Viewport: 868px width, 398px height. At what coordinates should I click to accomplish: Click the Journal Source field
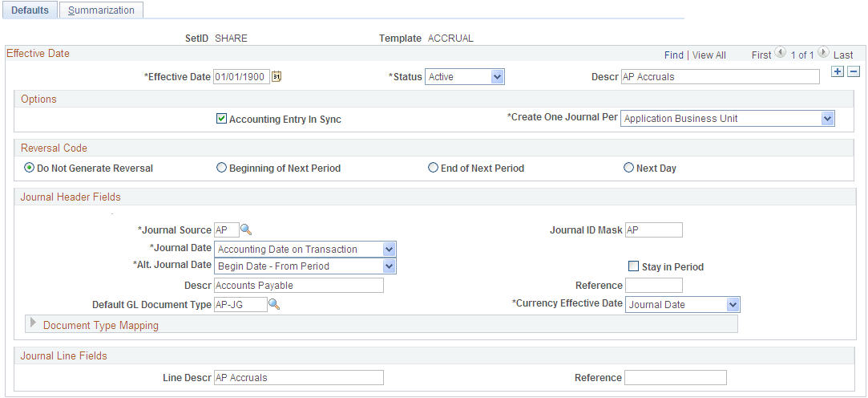[226, 229]
